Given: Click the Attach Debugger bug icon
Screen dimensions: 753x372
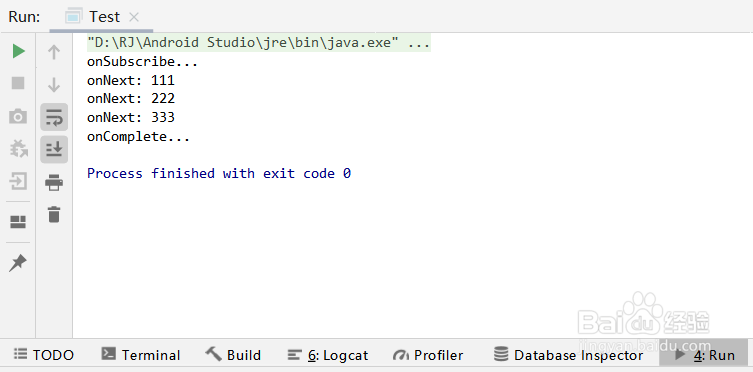Looking at the screenshot, I should click(18, 149).
